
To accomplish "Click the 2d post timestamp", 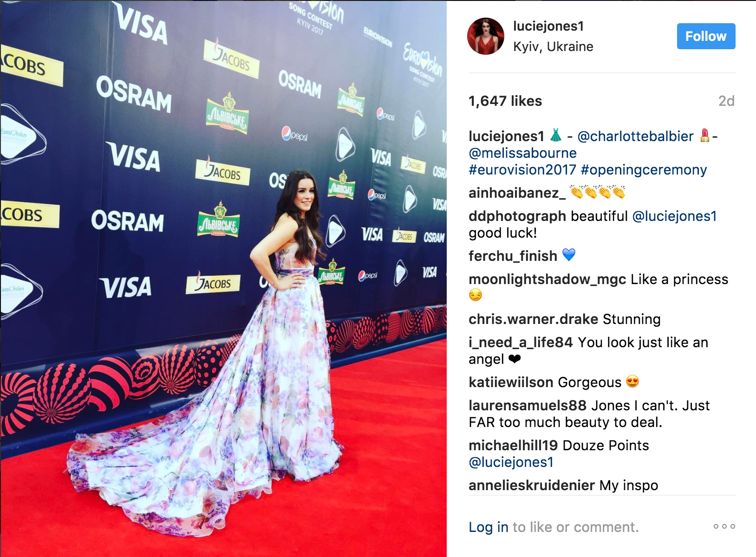I will 726,101.
